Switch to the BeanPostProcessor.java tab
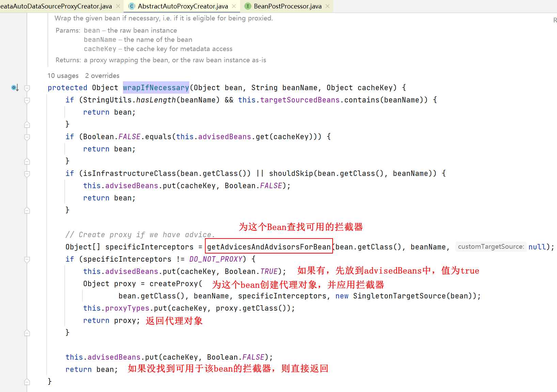Viewport: 557px width, 392px height. (x=287, y=6)
